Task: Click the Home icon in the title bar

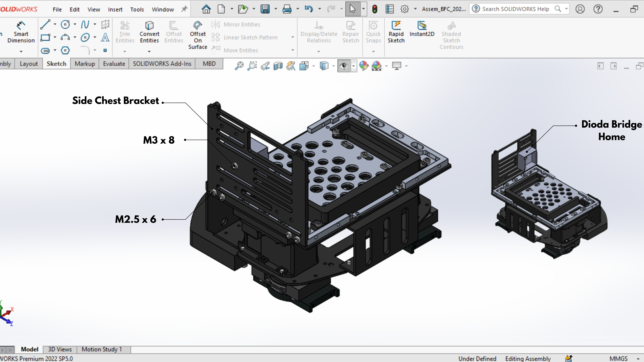Action: [206, 9]
